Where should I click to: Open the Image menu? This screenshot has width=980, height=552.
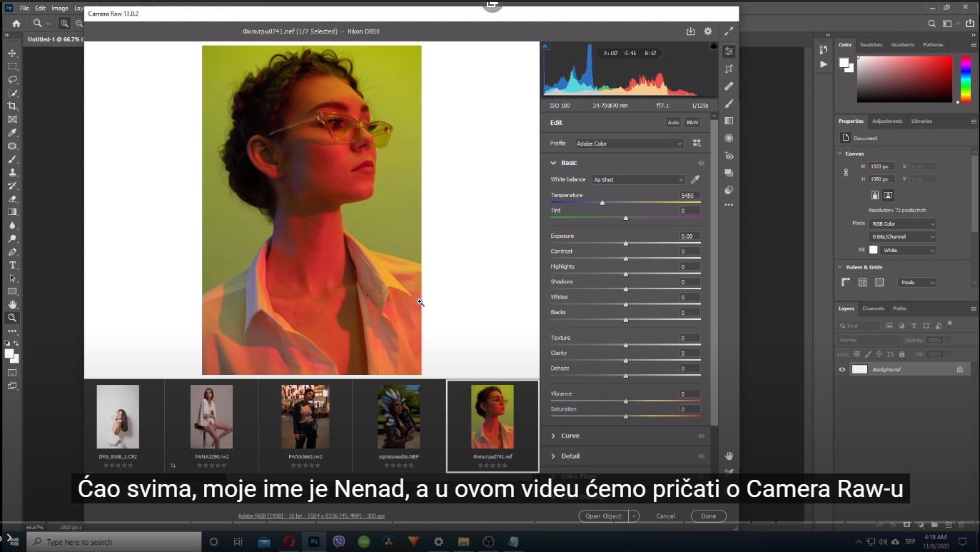click(60, 9)
